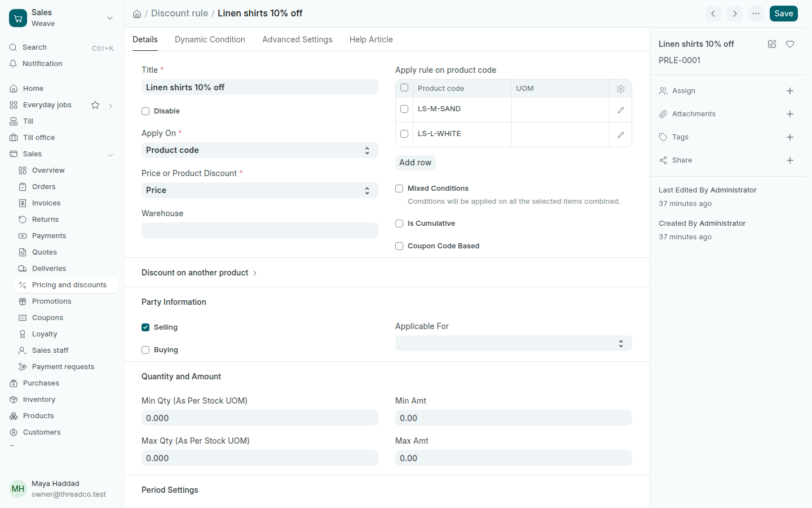Open Coupons in the sidebar

67,318
